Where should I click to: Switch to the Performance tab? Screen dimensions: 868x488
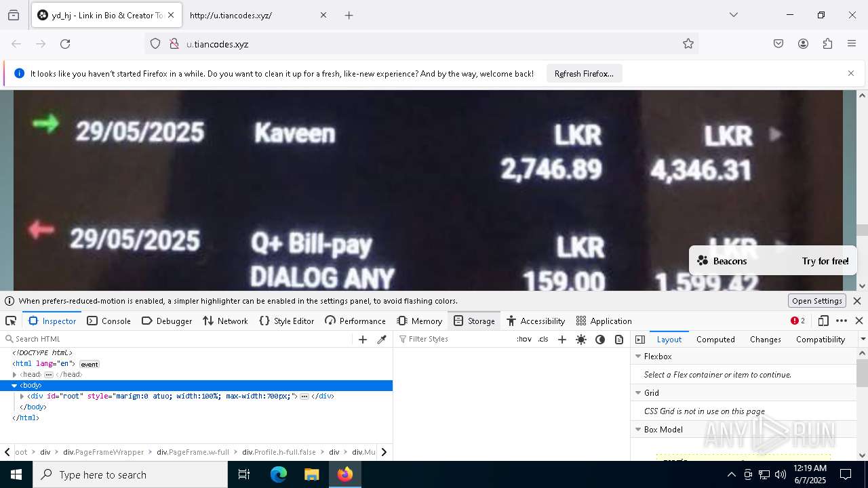[355, 321]
